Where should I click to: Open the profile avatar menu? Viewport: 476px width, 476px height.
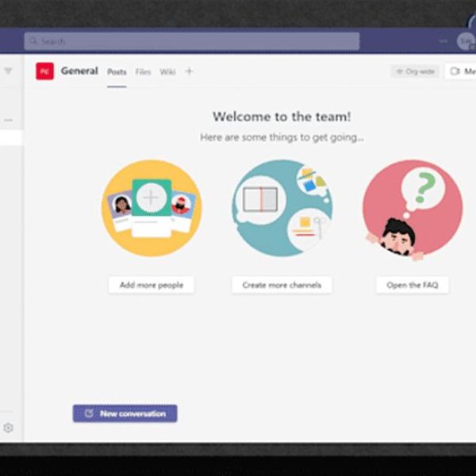(x=466, y=41)
